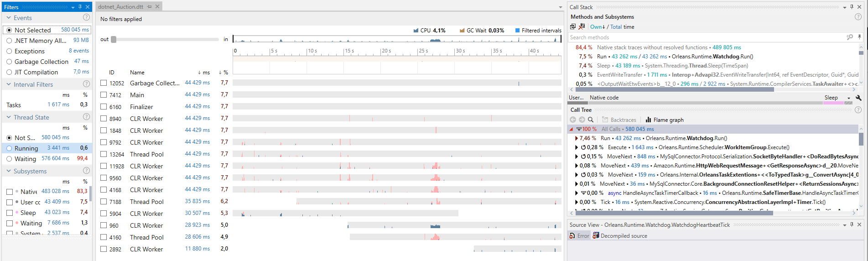Click the Search methods input field

pyautogui.click(x=707, y=37)
